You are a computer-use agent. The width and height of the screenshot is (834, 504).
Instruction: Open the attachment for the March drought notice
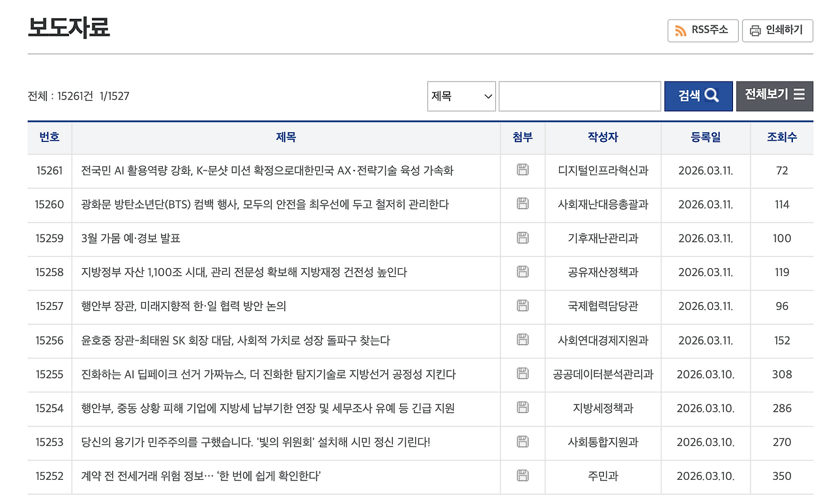(x=522, y=238)
